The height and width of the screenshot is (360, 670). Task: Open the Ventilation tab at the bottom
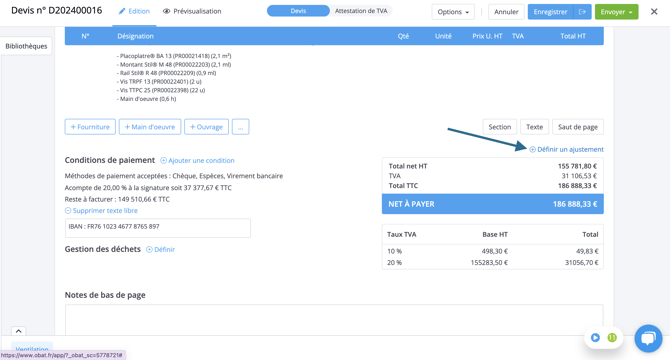[32, 349]
